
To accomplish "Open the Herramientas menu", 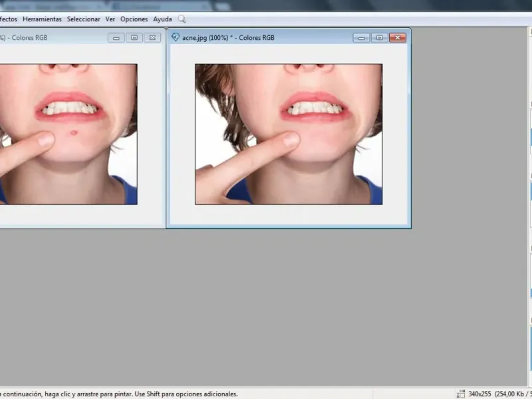I will pyautogui.click(x=42, y=19).
